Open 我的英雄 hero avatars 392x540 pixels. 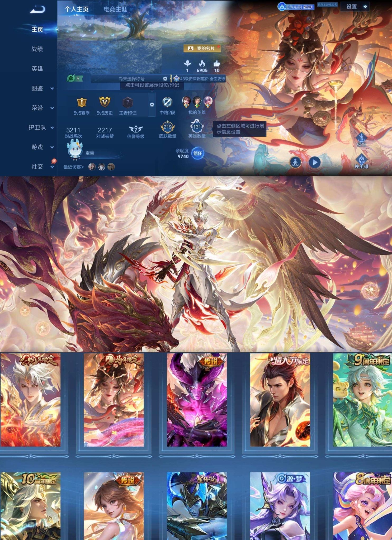[197, 105]
